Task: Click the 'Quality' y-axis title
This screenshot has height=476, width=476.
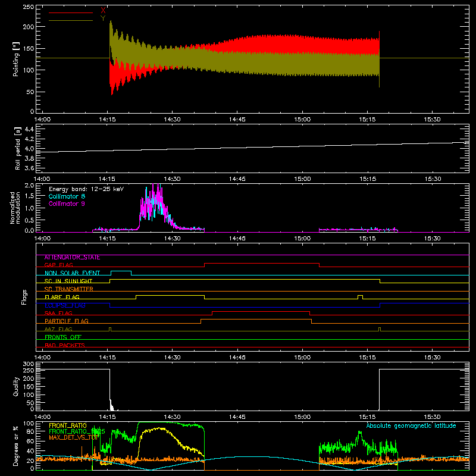Action: (x=16, y=386)
